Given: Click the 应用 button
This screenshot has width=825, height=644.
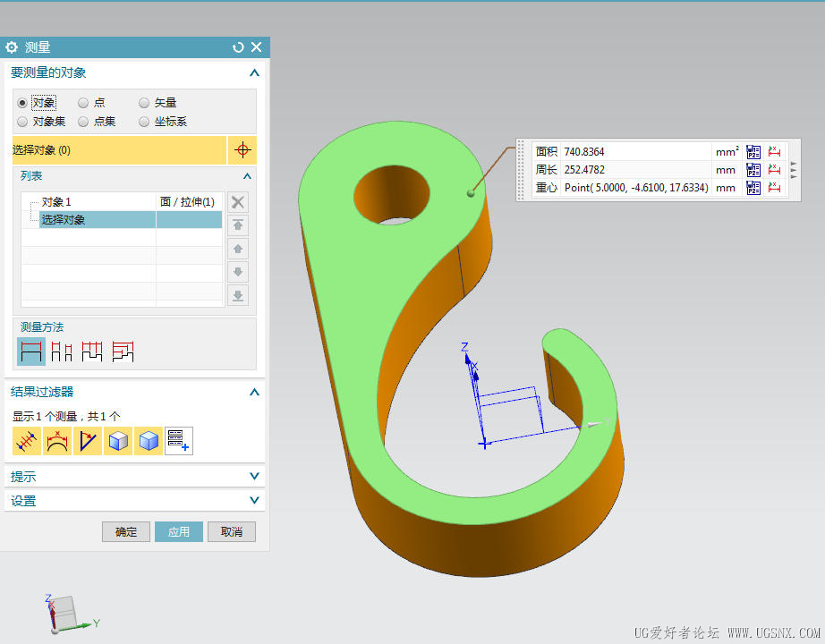Looking at the screenshot, I should pos(179,531).
